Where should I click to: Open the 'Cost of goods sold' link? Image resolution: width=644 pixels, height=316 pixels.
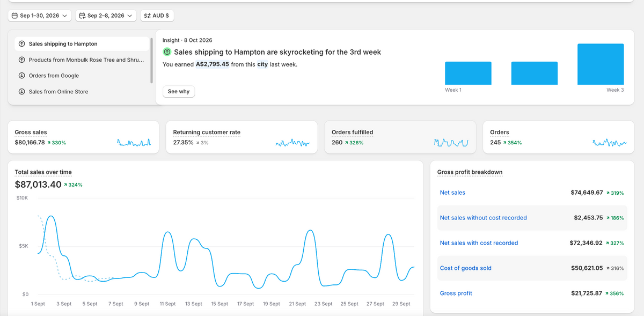[465, 268]
